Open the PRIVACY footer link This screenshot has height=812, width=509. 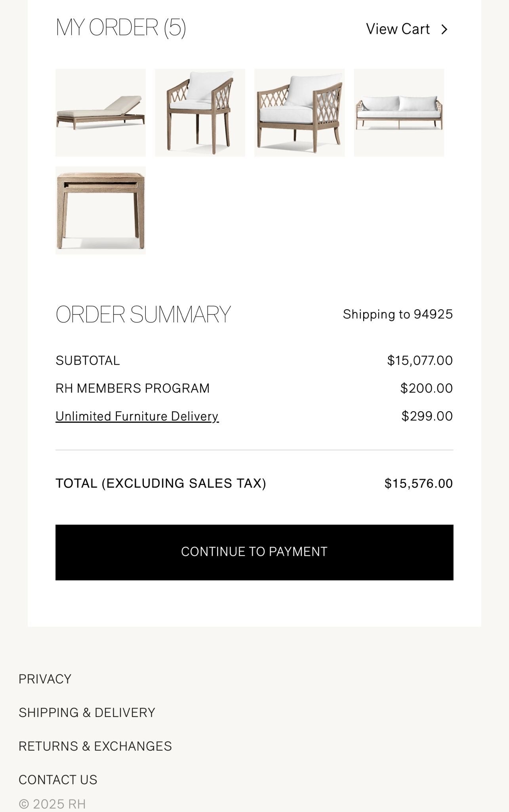click(45, 679)
